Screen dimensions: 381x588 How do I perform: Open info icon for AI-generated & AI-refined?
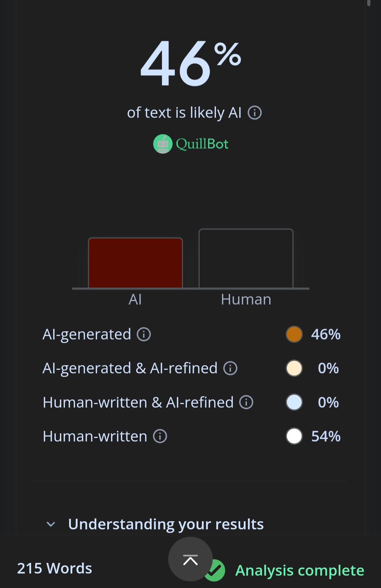230,368
